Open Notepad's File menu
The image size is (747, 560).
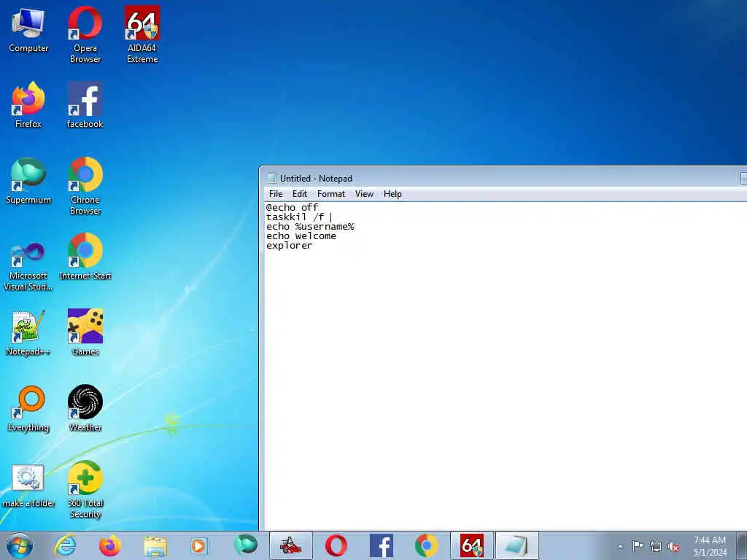coord(275,194)
